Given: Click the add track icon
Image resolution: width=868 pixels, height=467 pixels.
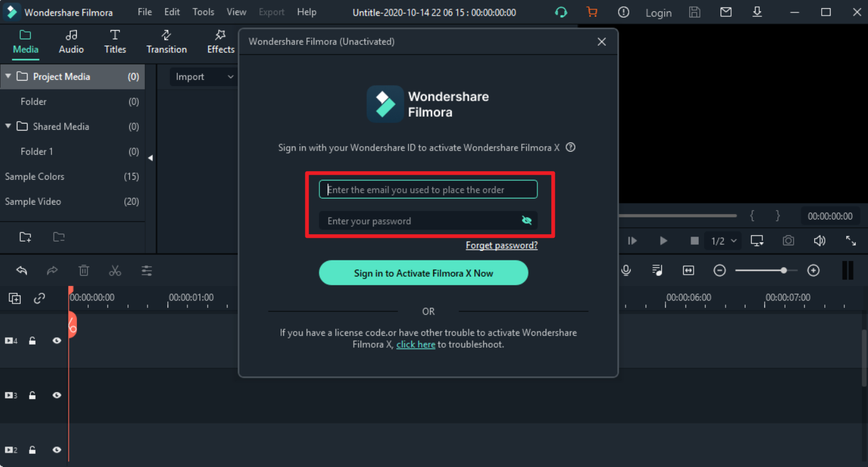Looking at the screenshot, I should click(x=14, y=298).
